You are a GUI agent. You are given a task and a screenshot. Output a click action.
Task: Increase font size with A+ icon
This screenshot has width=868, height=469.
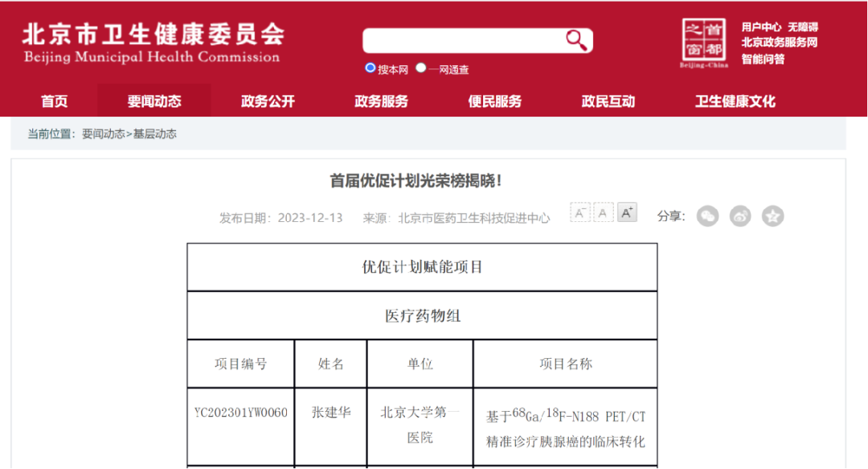point(627,212)
